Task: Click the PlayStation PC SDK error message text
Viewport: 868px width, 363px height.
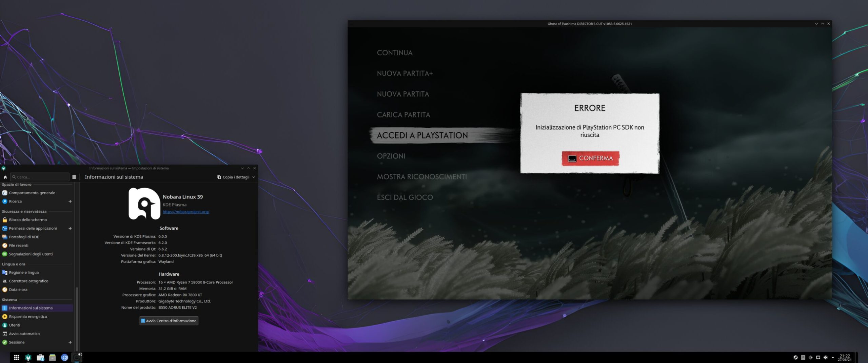Action: [590, 131]
